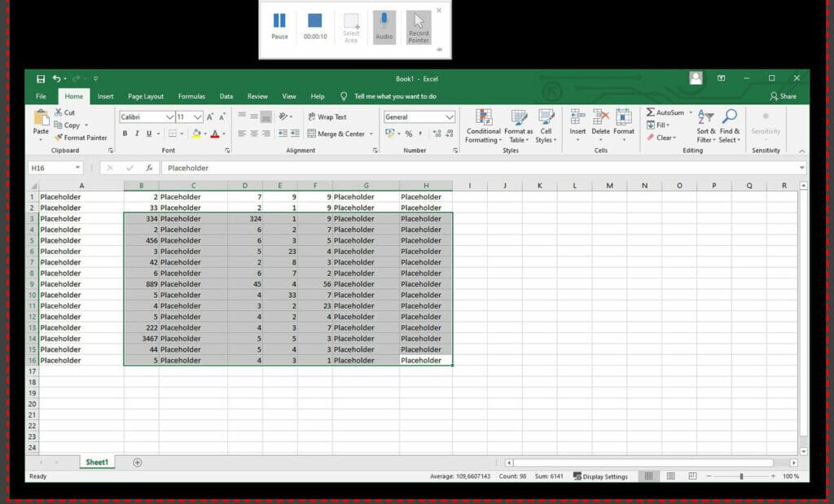Switch to the Formulas ribbon tab
Image resolution: width=834 pixels, height=504 pixels.
191,96
